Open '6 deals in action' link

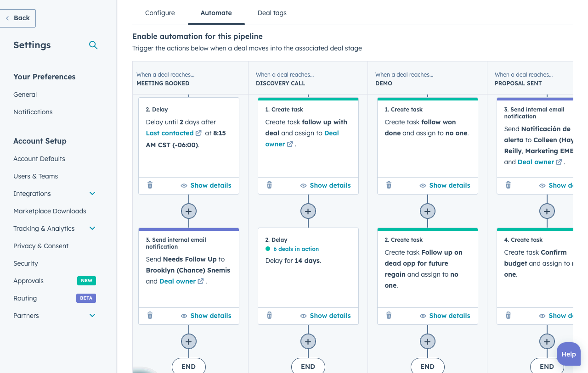296,249
